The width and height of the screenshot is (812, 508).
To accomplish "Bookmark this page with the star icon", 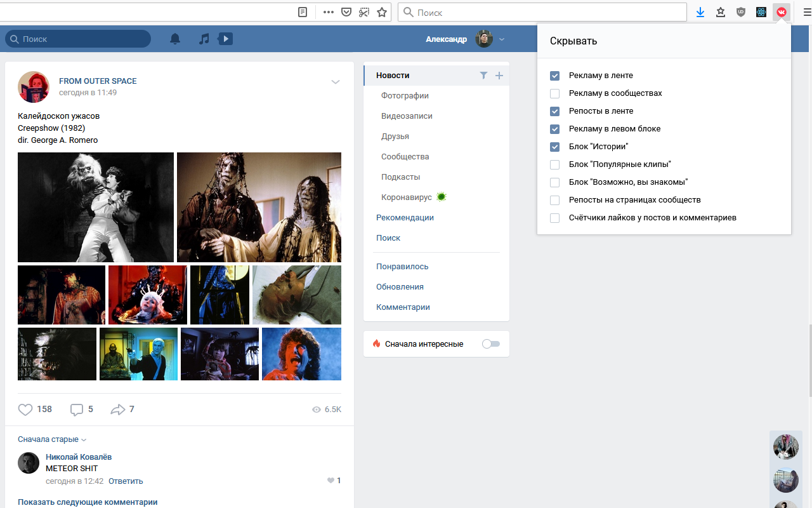I will click(382, 12).
